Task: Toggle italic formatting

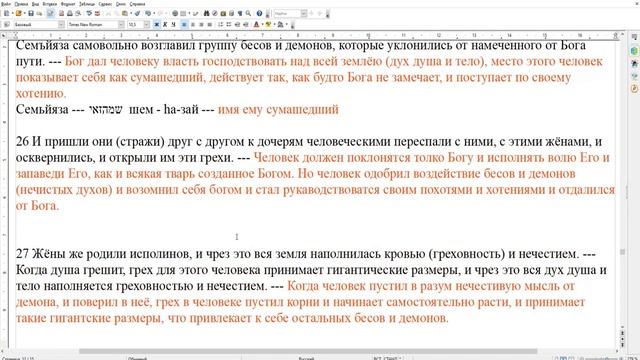Action: [165, 24]
